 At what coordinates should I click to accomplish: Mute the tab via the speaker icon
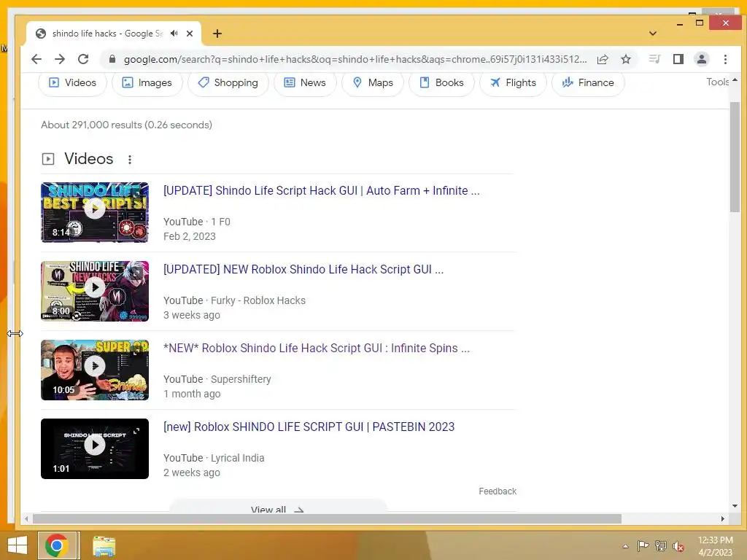tap(174, 34)
